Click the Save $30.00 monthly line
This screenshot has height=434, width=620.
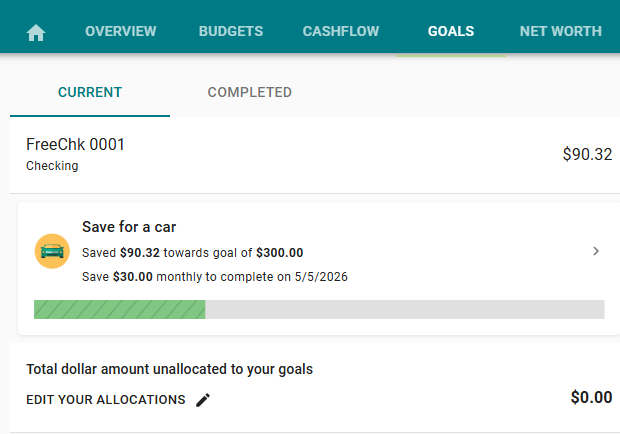214,276
